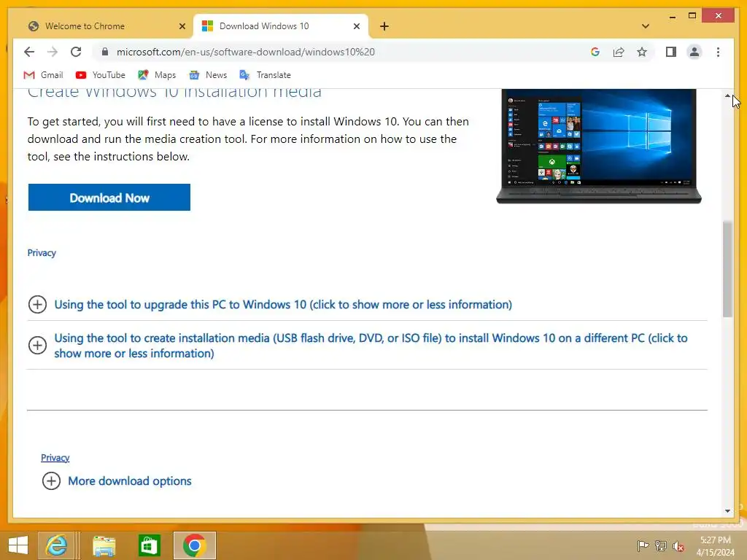Maximize the Chrome window
747x560 pixels.
click(692, 16)
